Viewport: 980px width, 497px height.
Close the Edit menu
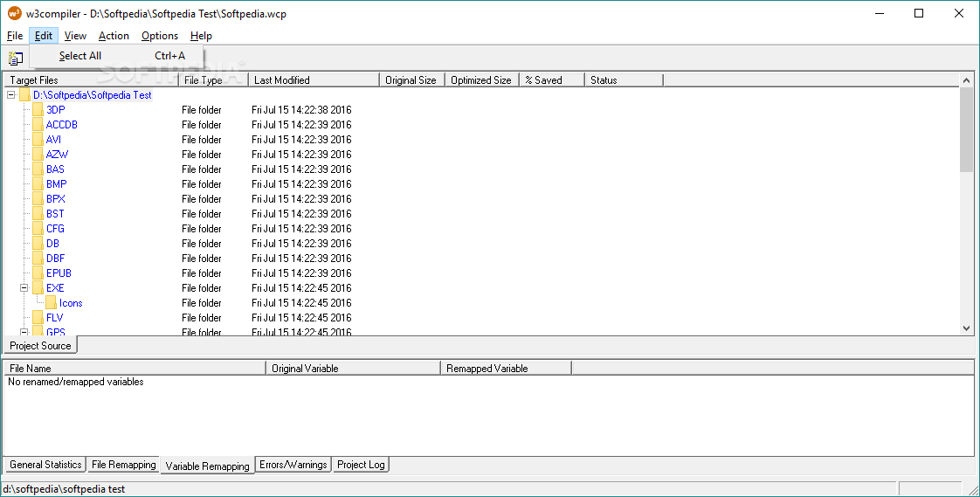[44, 36]
